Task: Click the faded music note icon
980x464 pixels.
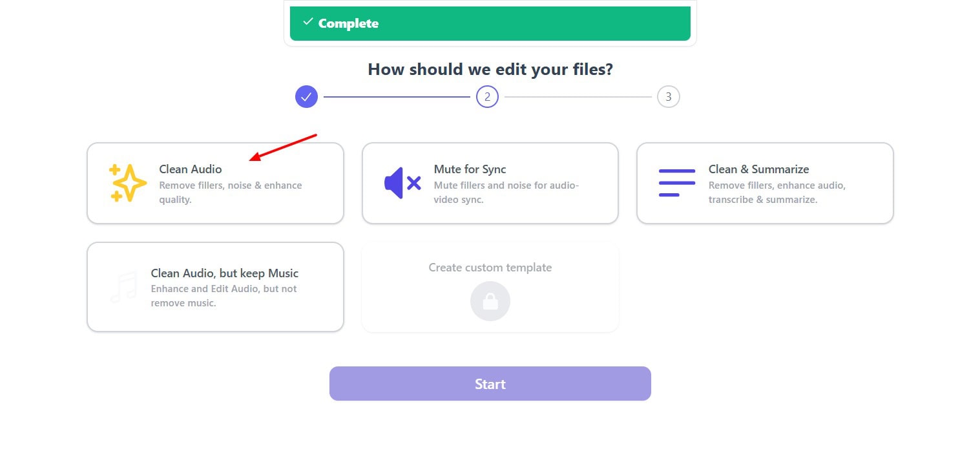Action: pos(123,287)
